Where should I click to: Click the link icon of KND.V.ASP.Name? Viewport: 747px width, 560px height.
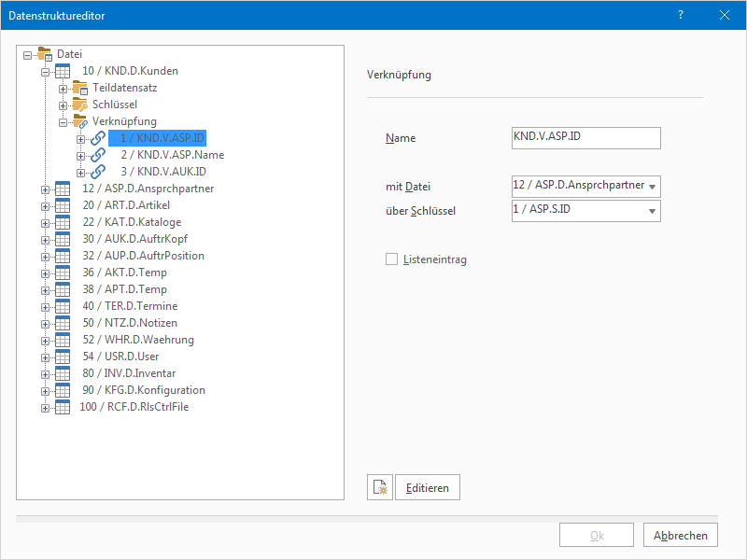point(98,155)
